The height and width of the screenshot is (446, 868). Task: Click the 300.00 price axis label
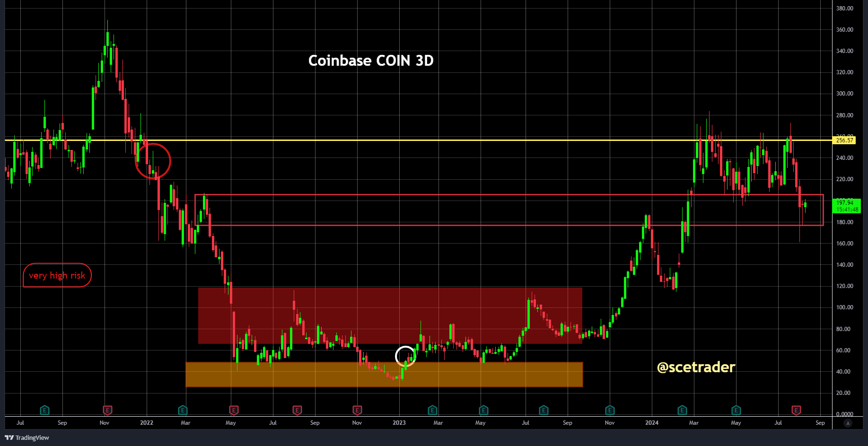tap(845, 94)
